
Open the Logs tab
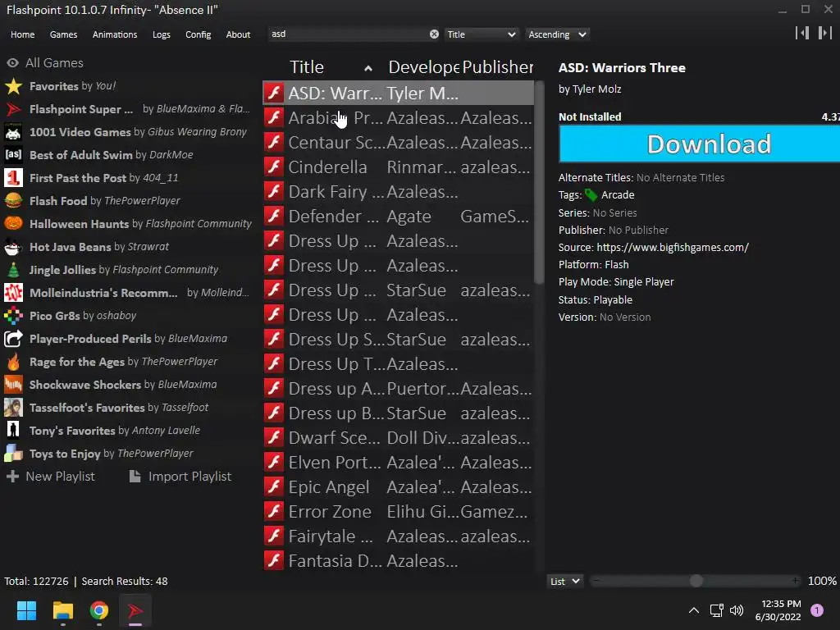(x=162, y=34)
